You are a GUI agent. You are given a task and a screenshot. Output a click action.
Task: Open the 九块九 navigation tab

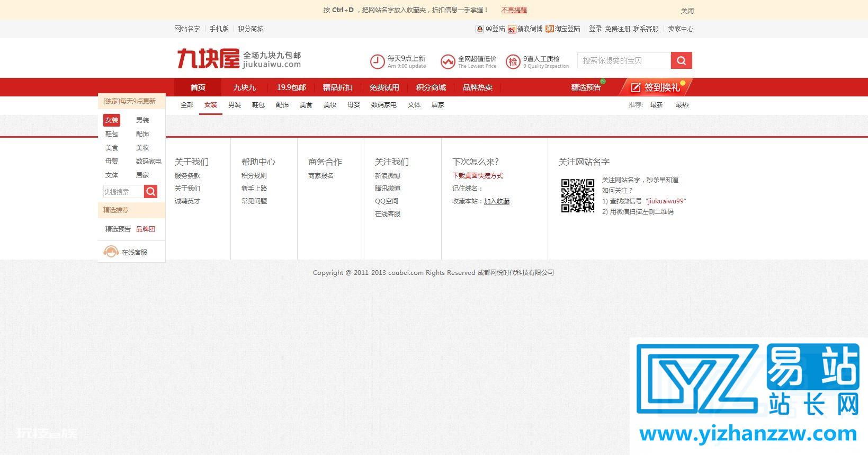click(x=244, y=87)
